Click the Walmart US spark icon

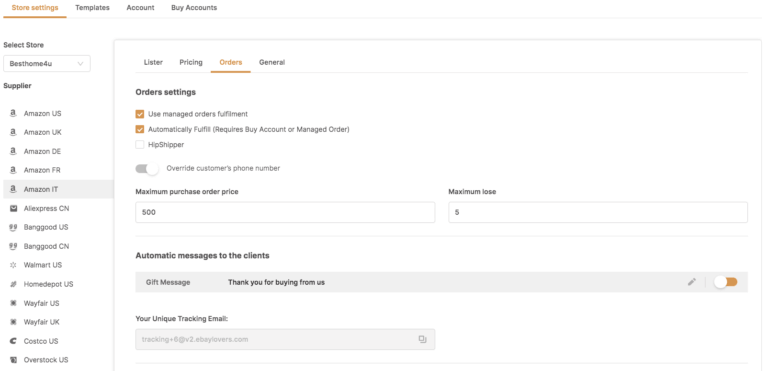pyautogui.click(x=13, y=265)
